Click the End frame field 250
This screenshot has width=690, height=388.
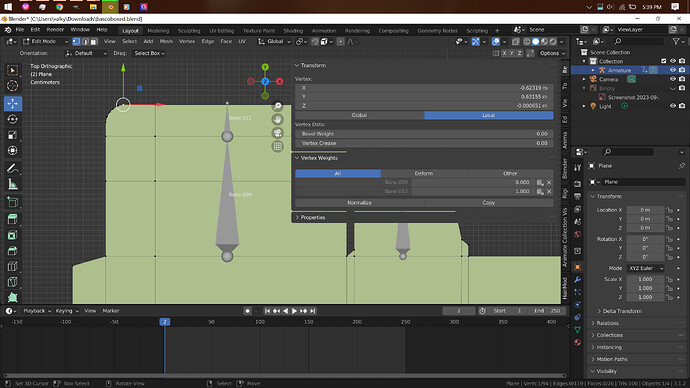click(x=547, y=311)
